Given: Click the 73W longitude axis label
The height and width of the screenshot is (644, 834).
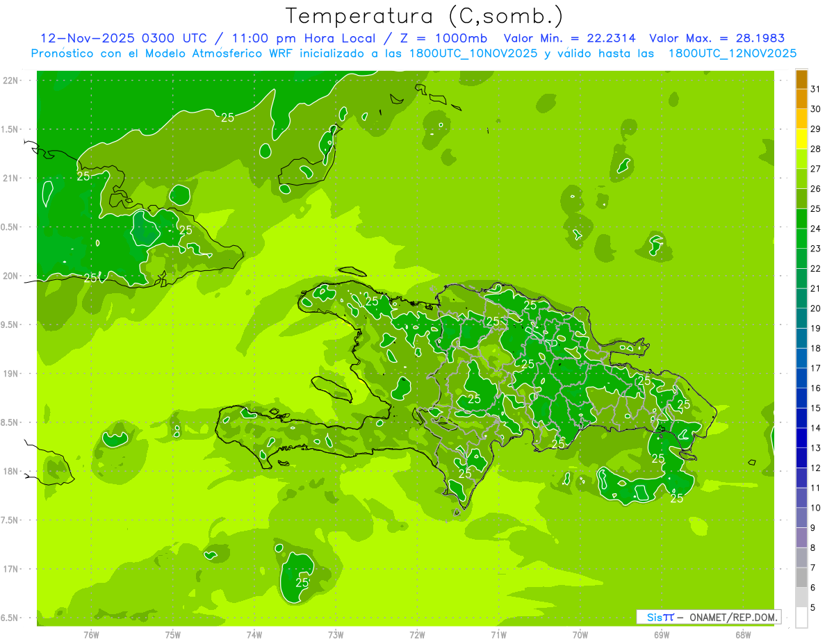Looking at the screenshot, I should coord(336,634).
